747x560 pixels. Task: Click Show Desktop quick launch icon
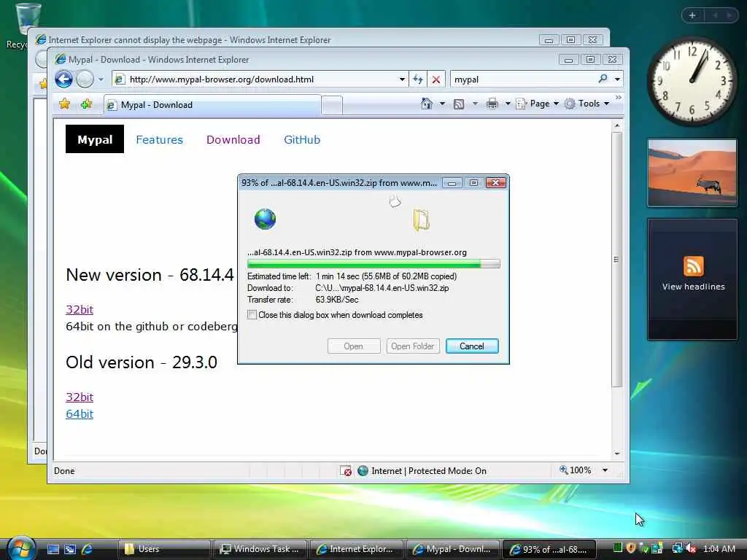(x=53, y=549)
